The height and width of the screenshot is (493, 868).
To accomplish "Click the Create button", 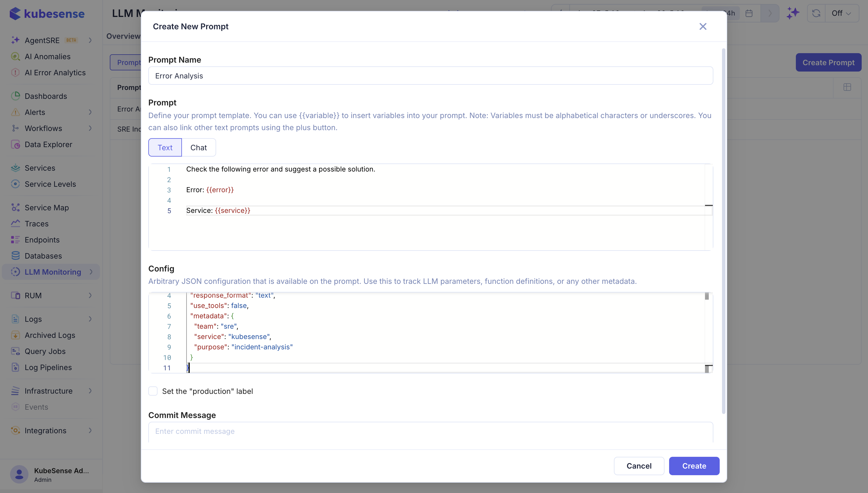I will point(694,466).
